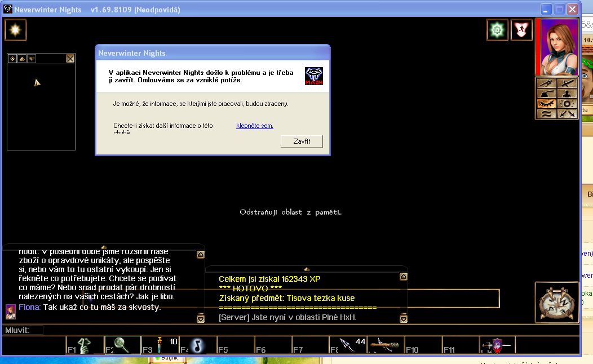Select the empty F6 quickbar slot
Screen dimensions: 593x364
[x=273, y=345]
